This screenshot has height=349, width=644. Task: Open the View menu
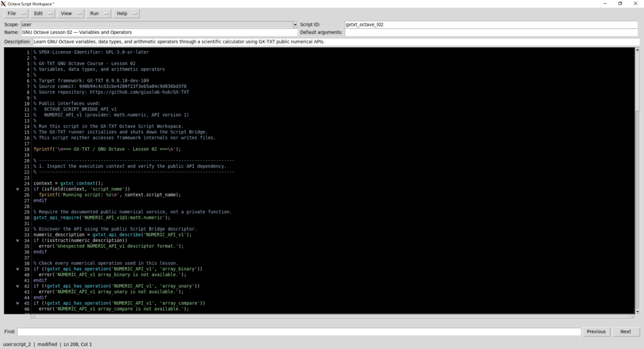point(70,14)
